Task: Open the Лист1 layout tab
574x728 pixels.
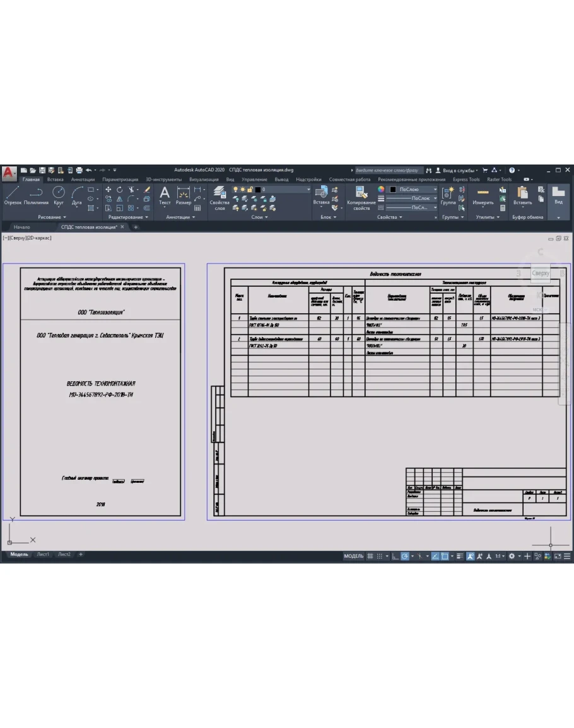Action: 43,555
